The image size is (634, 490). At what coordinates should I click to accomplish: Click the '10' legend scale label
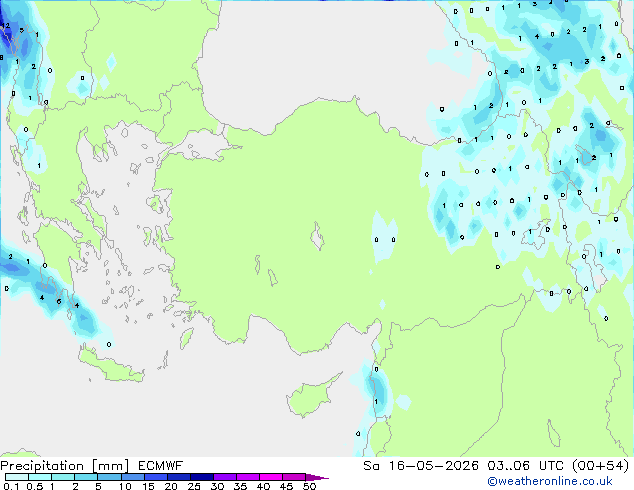125,486
